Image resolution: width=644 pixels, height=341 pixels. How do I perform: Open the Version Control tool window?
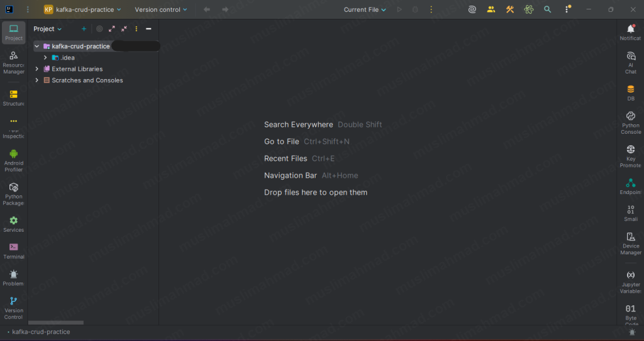(14, 308)
